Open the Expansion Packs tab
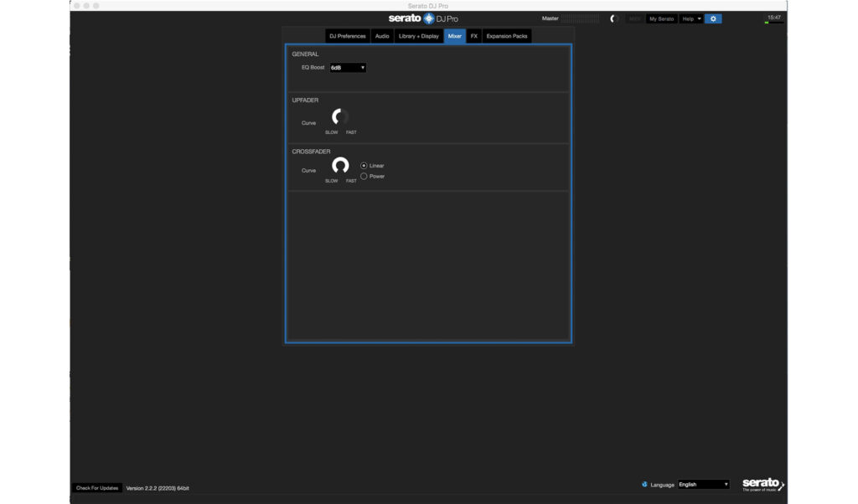The image size is (858, 504). [507, 36]
